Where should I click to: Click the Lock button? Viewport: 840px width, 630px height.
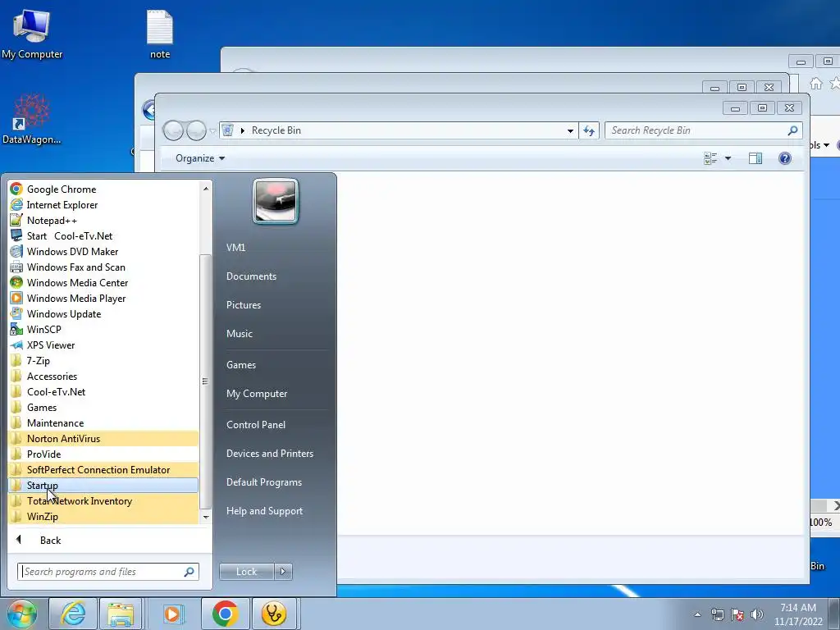[246, 572]
